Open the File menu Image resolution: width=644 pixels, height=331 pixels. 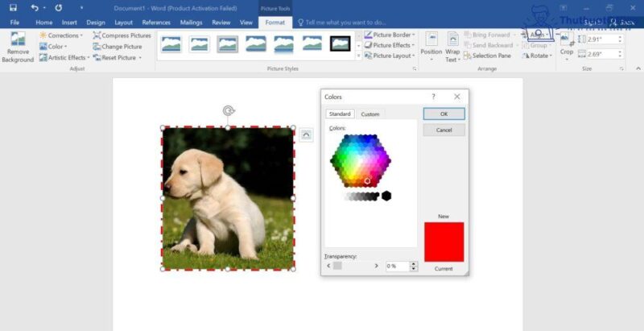click(14, 23)
